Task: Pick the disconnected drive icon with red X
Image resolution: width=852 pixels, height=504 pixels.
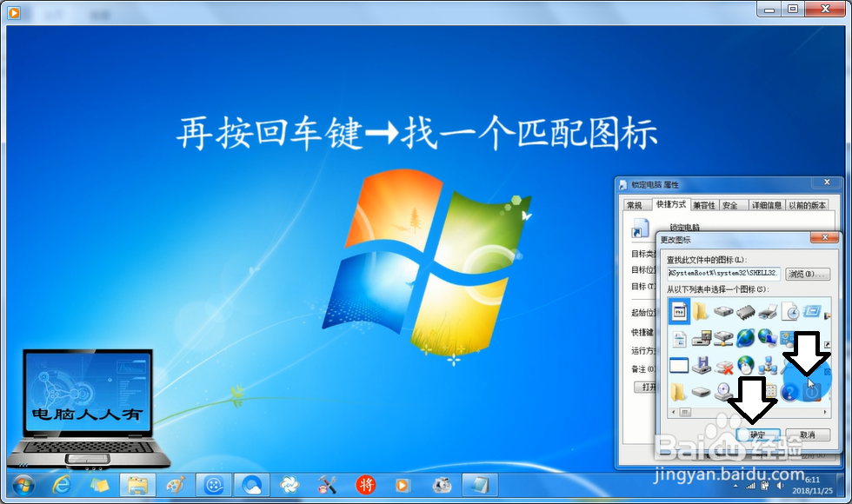Action: coord(723,367)
